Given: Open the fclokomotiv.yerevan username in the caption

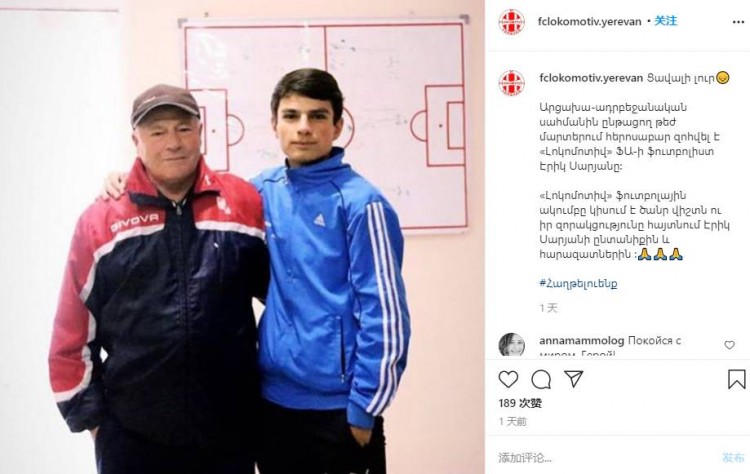Looking at the screenshot, I should coord(591,78).
